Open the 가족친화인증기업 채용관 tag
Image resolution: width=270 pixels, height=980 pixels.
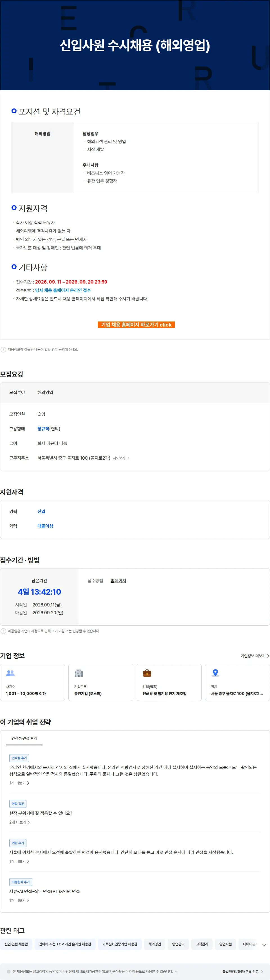click(x=120, y=944)
